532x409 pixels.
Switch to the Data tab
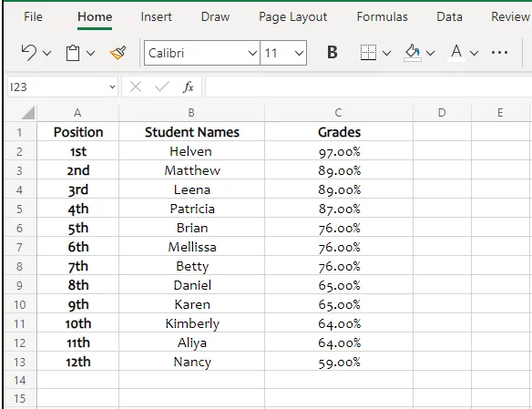(449, 16)
